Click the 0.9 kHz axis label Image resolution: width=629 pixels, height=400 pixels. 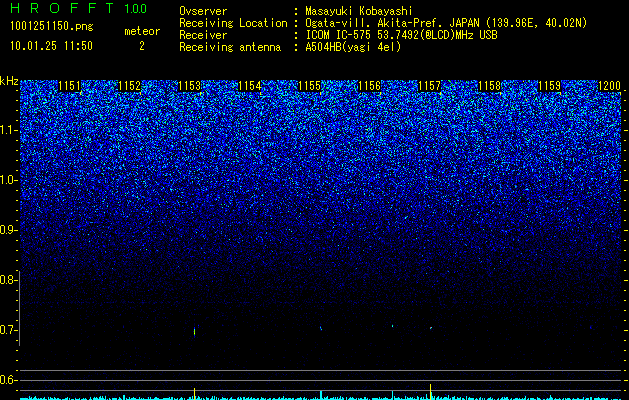click(x=8, y=230)
